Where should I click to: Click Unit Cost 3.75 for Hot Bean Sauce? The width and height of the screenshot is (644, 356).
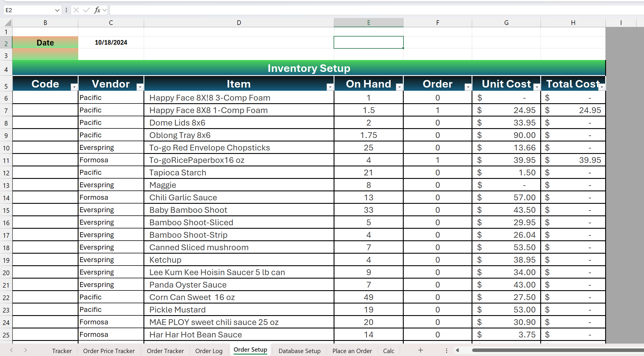tap(506, 335)
